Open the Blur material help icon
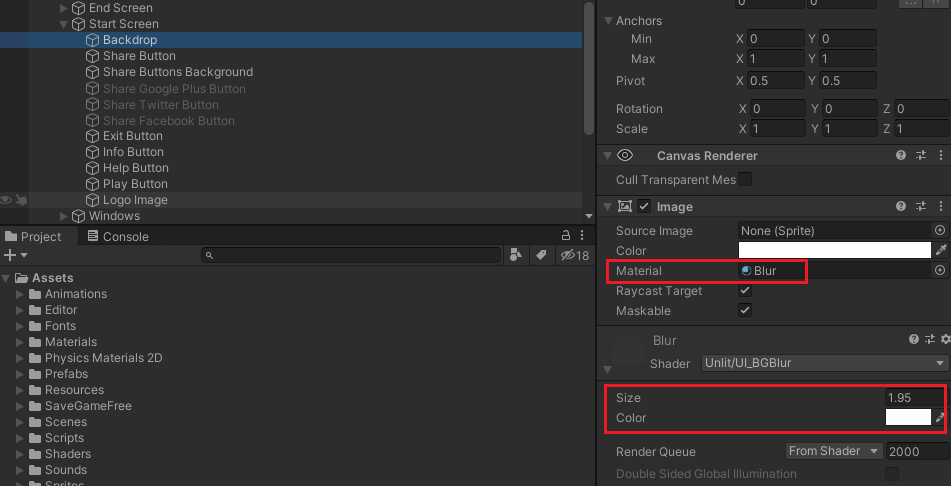Viewport: 951px width, 486px height. click(913, 340)
